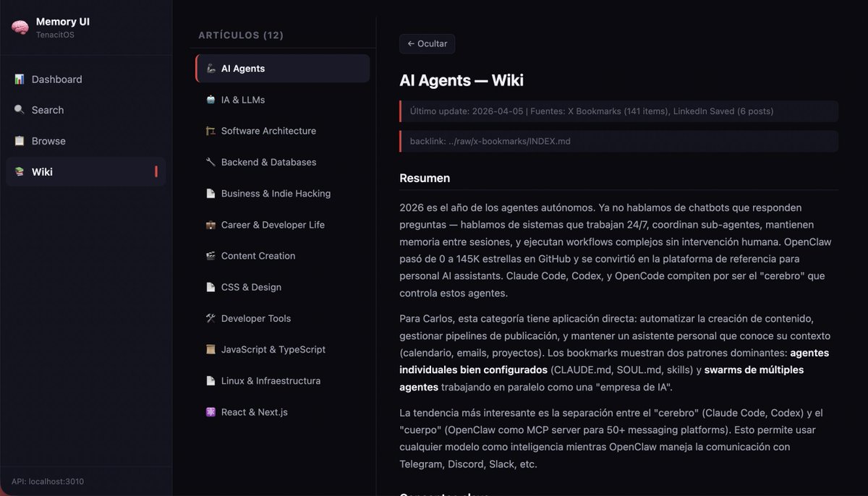Click the Career & Developer Life briefcase icon
Viewport: 868px width, 496px height.
210,225
